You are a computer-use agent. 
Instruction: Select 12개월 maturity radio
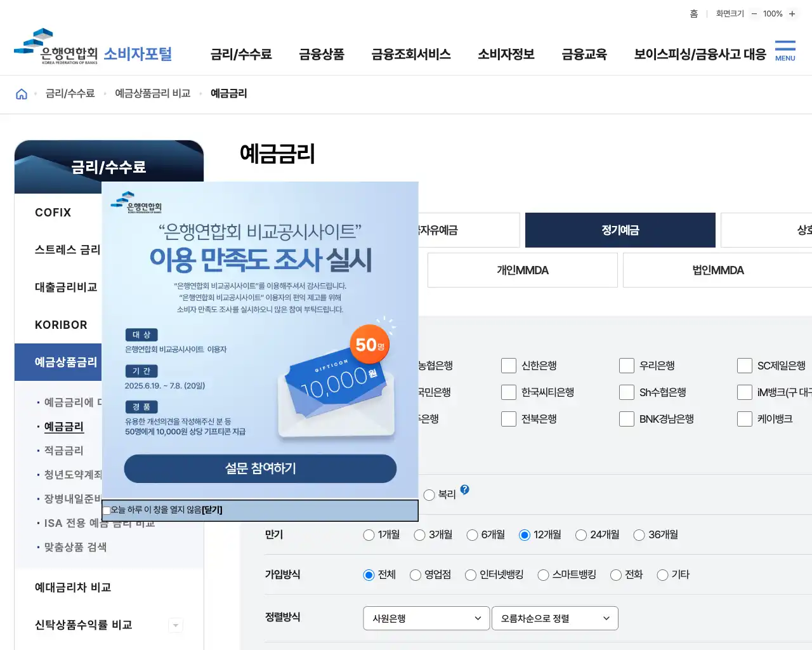coord(525,535)
